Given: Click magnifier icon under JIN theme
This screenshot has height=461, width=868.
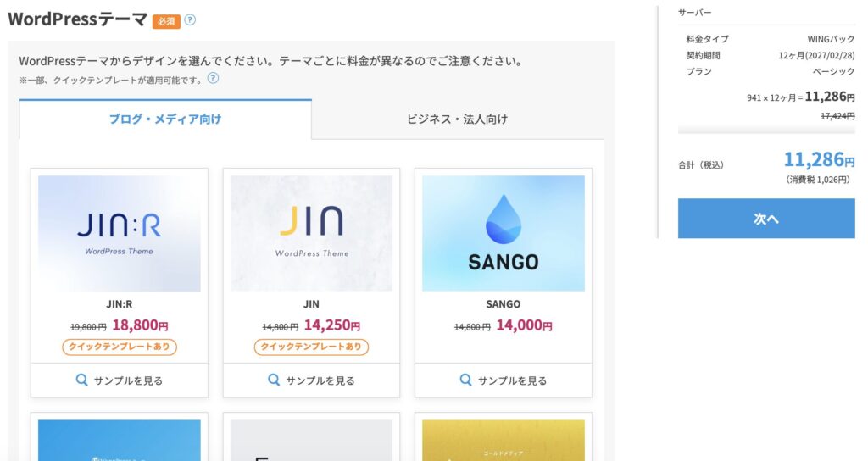Looking at the screenshot, I should (274, 380).
